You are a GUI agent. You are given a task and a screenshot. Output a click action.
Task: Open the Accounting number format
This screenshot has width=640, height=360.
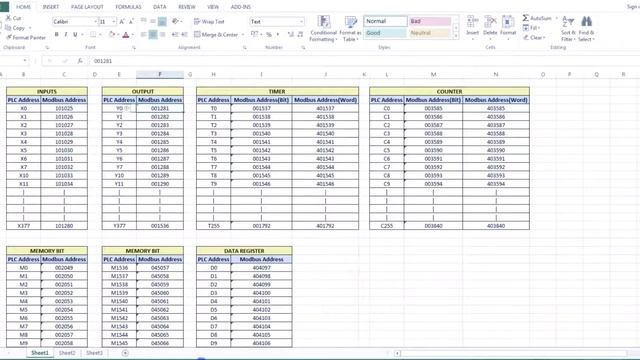pos(254,35)
